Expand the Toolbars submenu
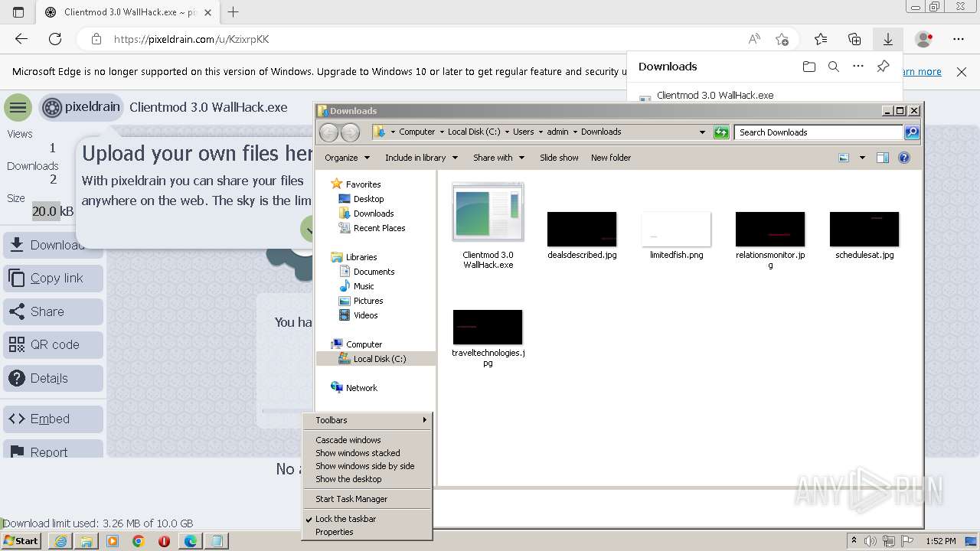Image resolution: width=980 pixels, height=551 pixels. pyautogui.click(x=367, y=420)
